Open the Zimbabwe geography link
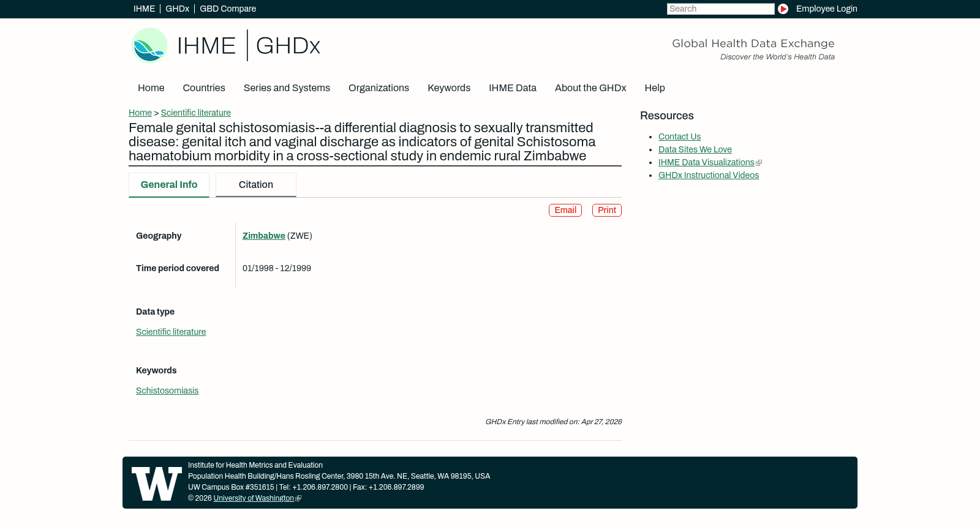Viewport: 980px width, 527px height. tap(264, 236)
